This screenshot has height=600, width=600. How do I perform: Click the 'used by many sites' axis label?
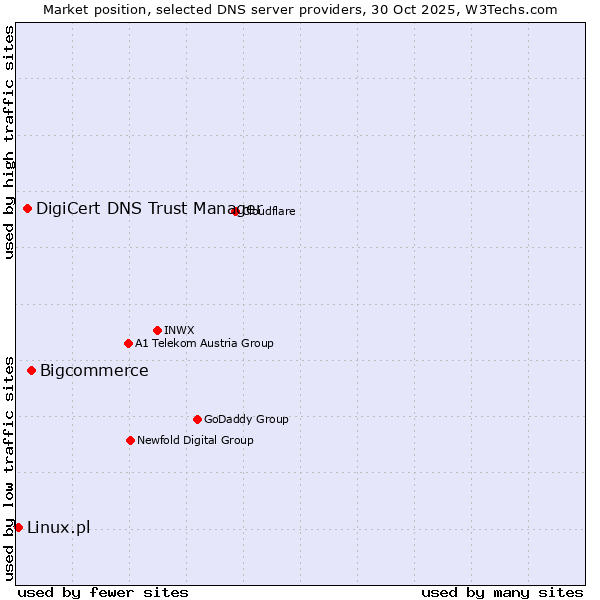(x=502, y=592)
